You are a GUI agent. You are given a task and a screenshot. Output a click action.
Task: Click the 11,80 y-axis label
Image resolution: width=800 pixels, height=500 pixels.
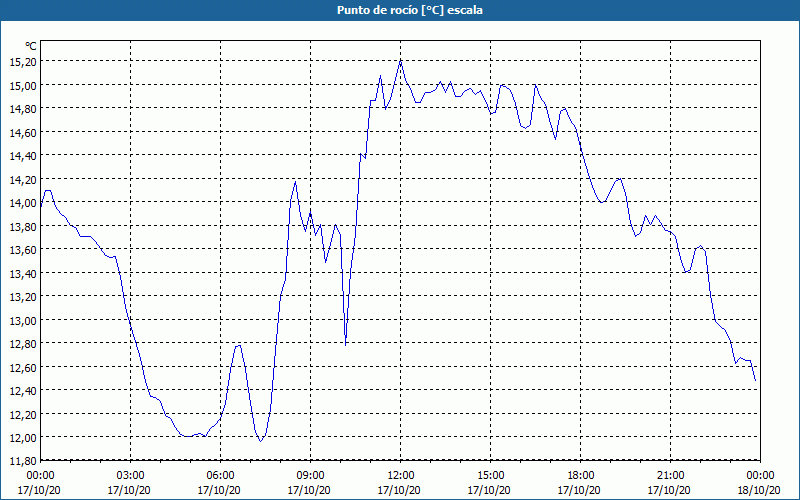(23, 461)
